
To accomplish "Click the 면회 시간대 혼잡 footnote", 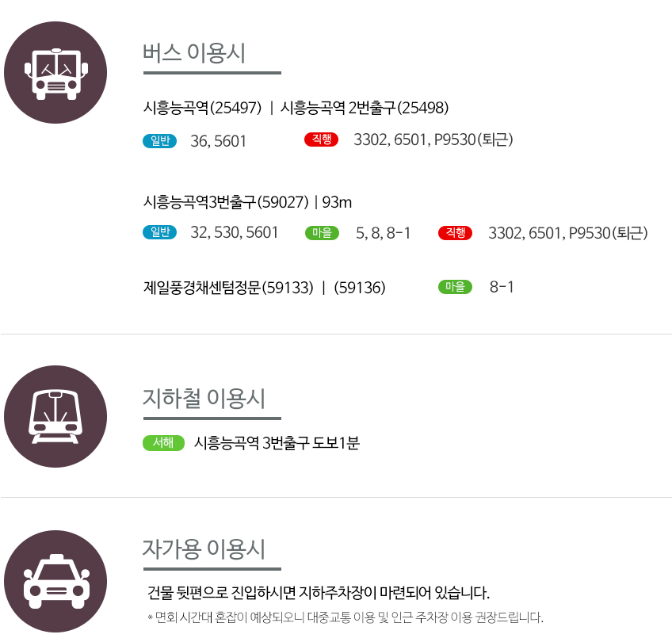I will (346, 617).
